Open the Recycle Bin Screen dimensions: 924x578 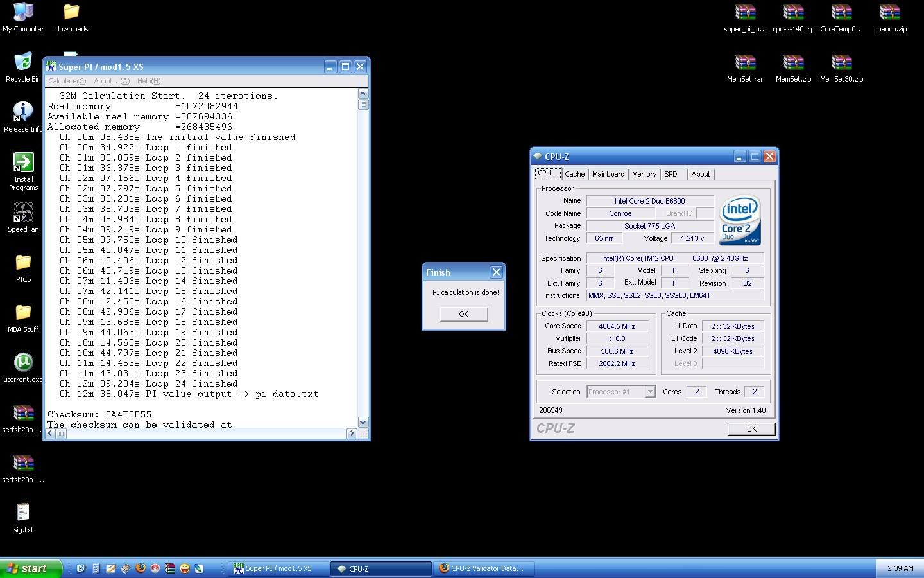click(23, 68)
